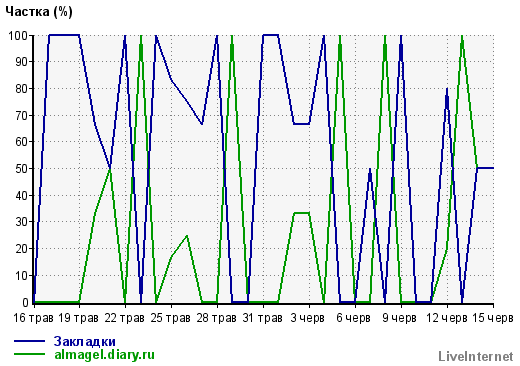Click the green almagel.diary.ru legend line swatch
Image resolution: width=520 pixels, height=366 pixels.
[29, 354]
